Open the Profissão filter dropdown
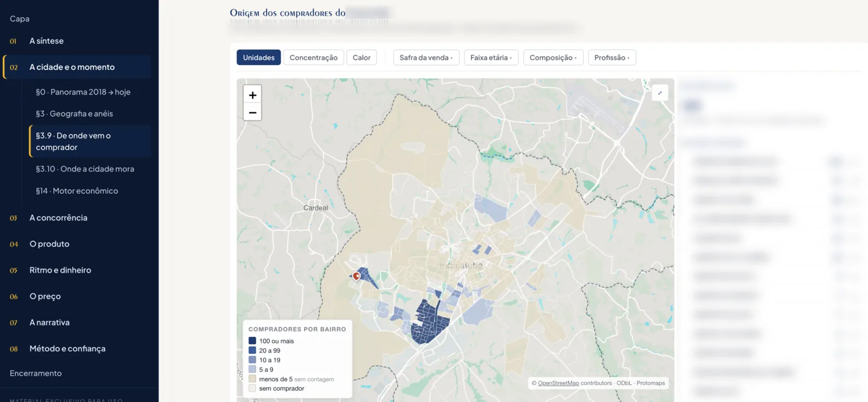The image size is (868, 402). [x=612, y=58]
